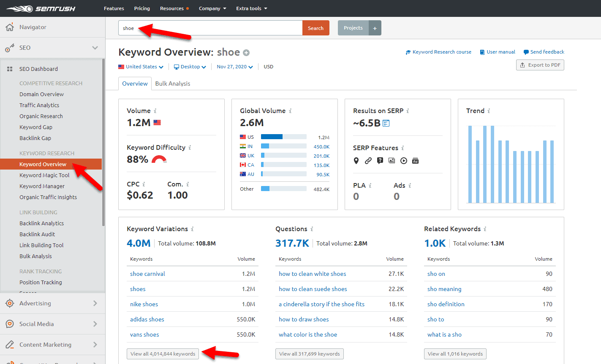Expand the Advertising sidebar section
Viewport: 601px width, 364px height.
(x=95, y=303)
